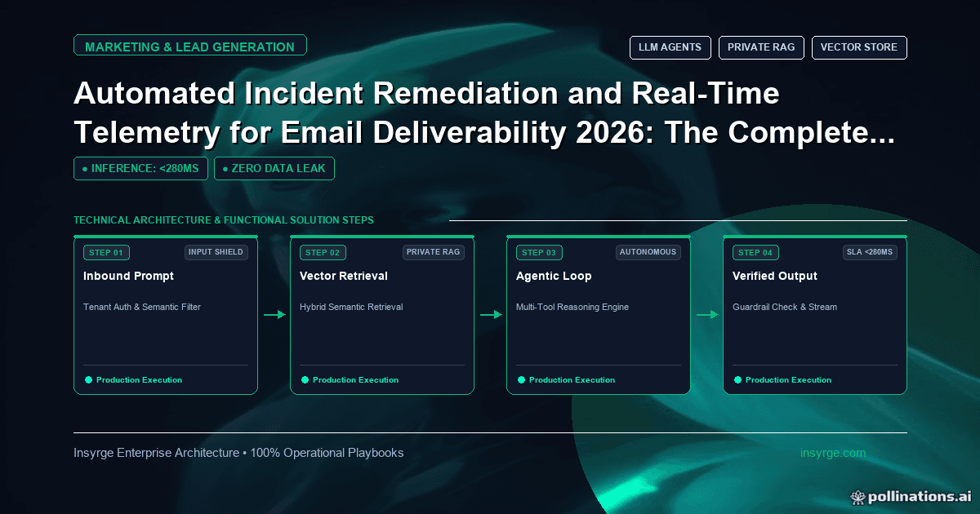
Task: Click the green status dot in Verified Output card
Action: (737, 379)
